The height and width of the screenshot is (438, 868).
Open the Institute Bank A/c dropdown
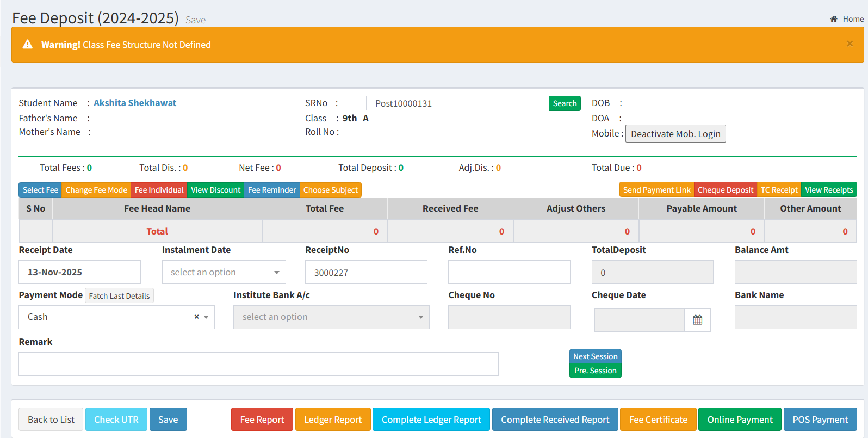tap(331, 317)
